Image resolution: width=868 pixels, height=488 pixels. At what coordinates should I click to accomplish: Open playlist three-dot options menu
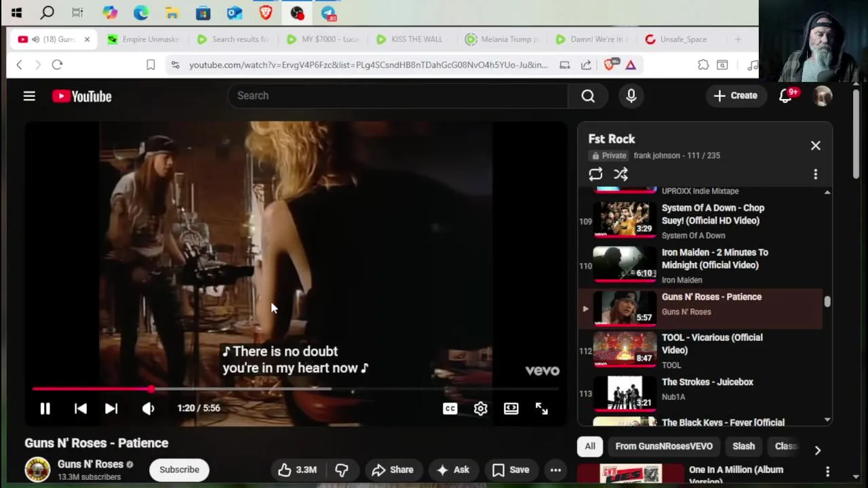point(816,174)
